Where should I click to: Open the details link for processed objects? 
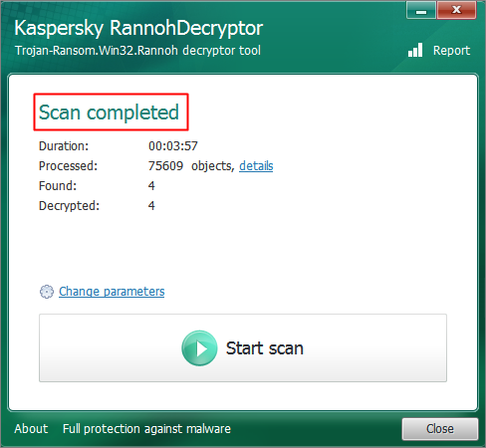pyautogui.click(x=256, y=166)
